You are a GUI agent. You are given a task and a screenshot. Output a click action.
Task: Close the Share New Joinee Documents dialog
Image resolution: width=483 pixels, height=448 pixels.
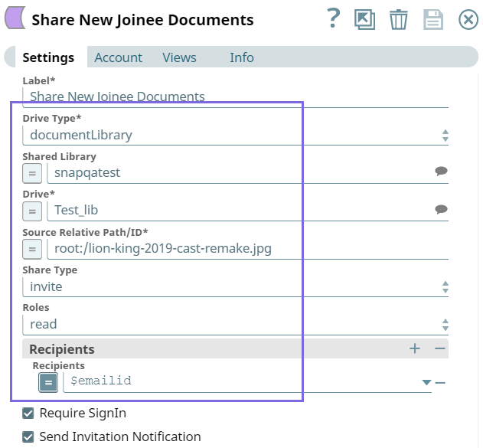point(468,19)
